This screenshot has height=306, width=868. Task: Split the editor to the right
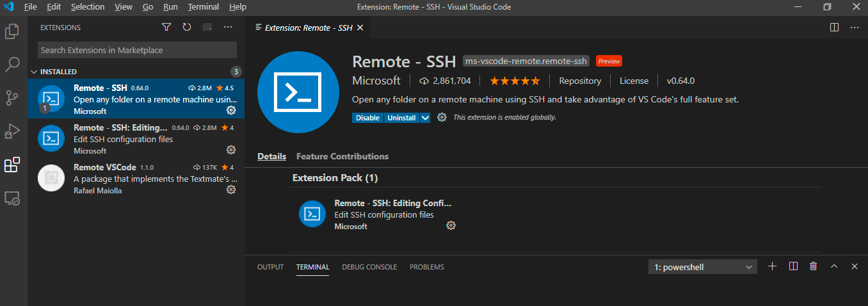point(834,28)
